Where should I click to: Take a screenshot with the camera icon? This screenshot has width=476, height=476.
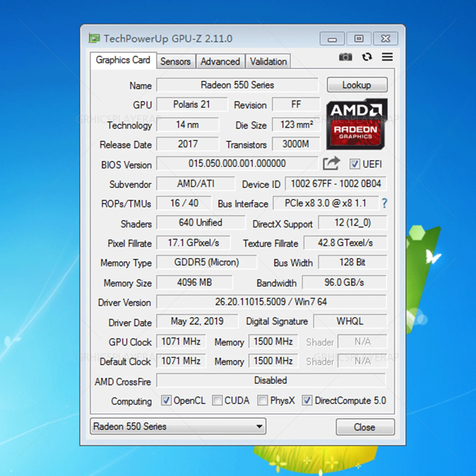(345, 57)
